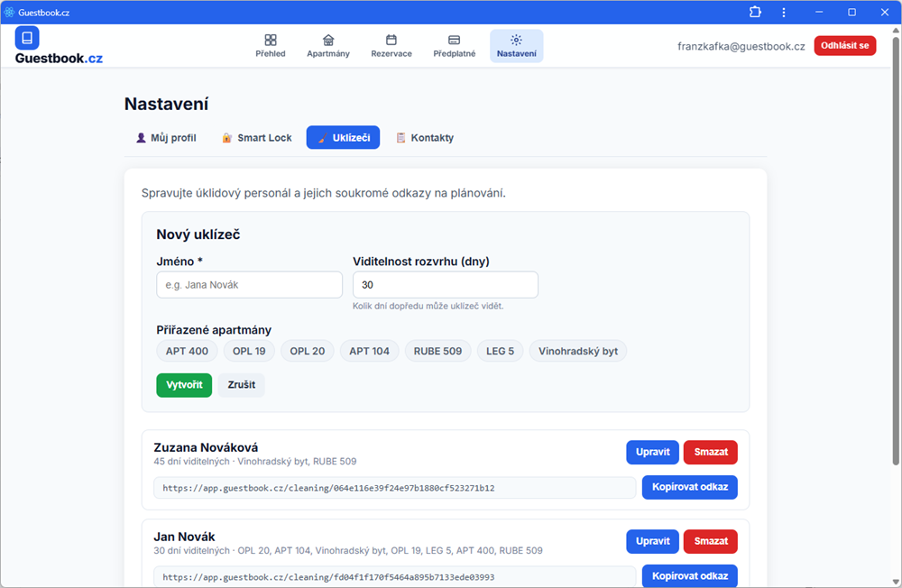Click 'Kolik dní dopředu' hint text

pyautogui.click(x=428, y=306)
